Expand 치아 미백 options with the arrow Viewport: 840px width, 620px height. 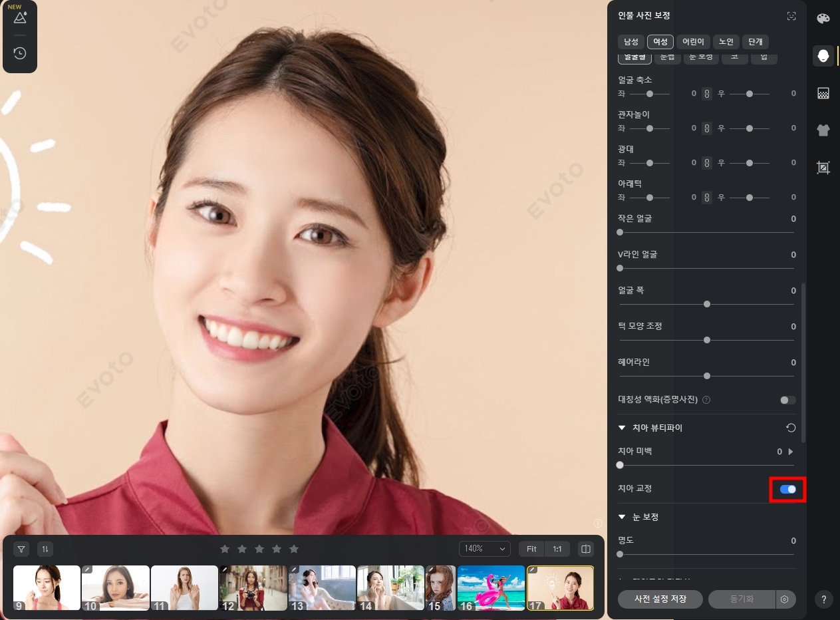click(x=791, y=452)
